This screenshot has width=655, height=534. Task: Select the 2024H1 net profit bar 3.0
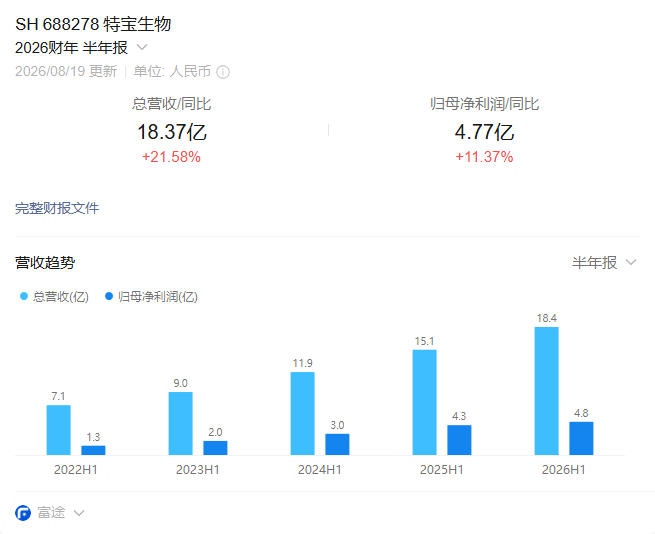point(337,445)
